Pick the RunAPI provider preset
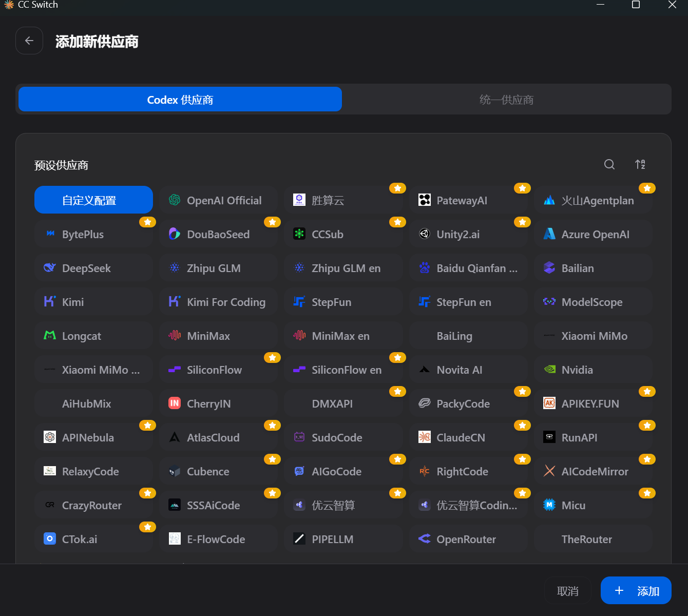 point(593,437)
